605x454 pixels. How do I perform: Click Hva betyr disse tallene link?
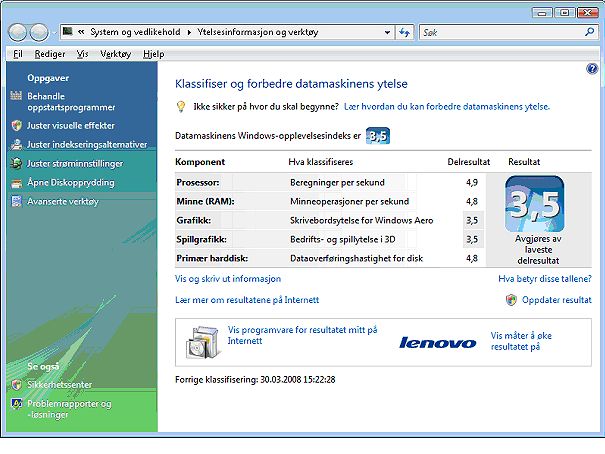[x=545, y=278]
